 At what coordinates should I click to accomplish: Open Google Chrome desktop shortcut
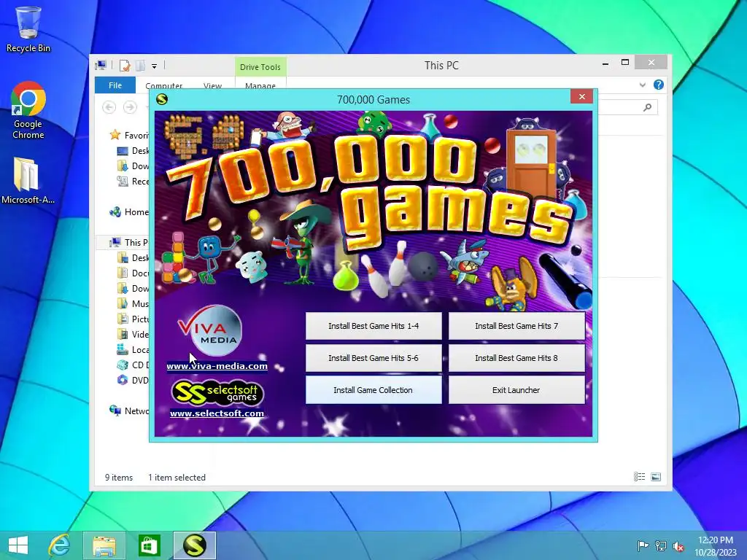point(28,111)
